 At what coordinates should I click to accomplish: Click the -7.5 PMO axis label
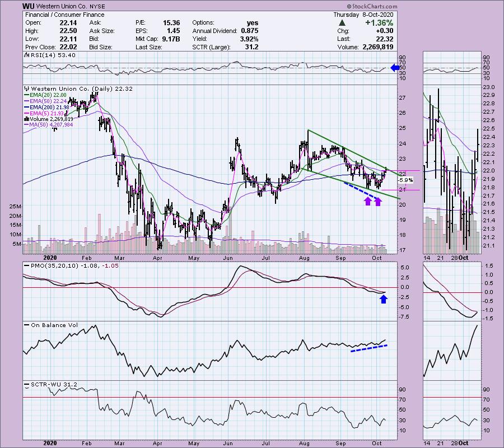tap(405, 317)
